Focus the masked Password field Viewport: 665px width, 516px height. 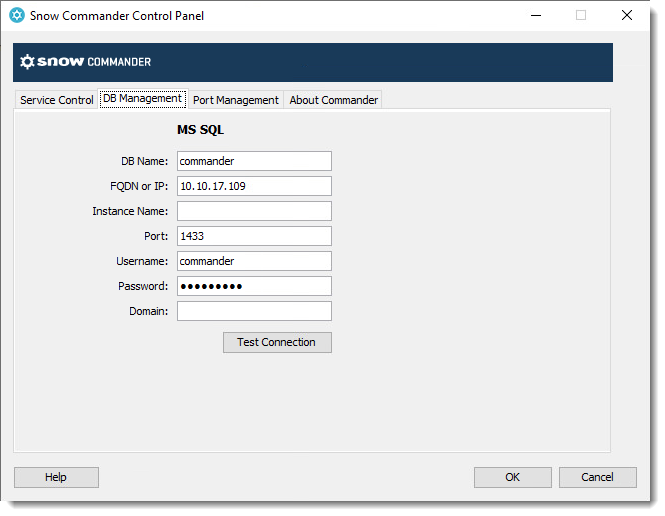click(254, 286)
